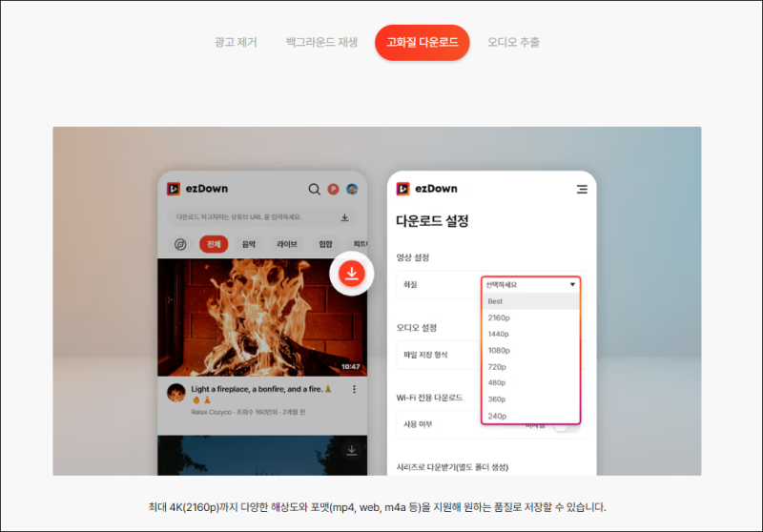763x532 pixels.
Task: Choose 480p quality option
Action: 530,382
